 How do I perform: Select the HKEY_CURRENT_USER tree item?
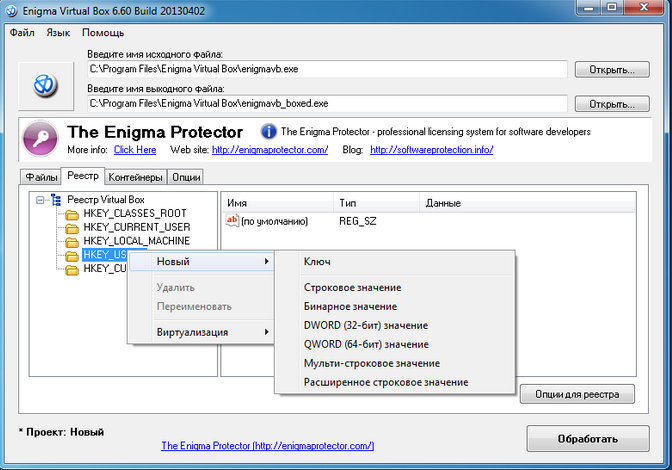(137, 227)
